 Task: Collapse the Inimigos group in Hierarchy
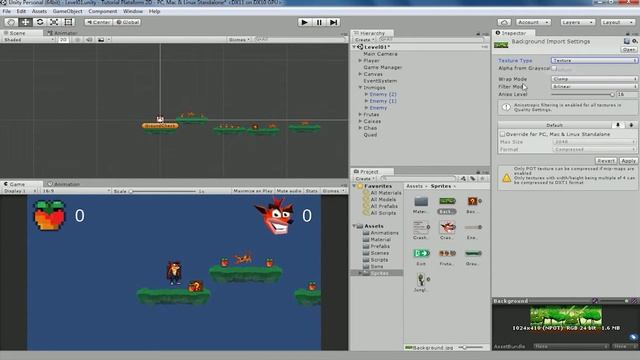[360, 87]
